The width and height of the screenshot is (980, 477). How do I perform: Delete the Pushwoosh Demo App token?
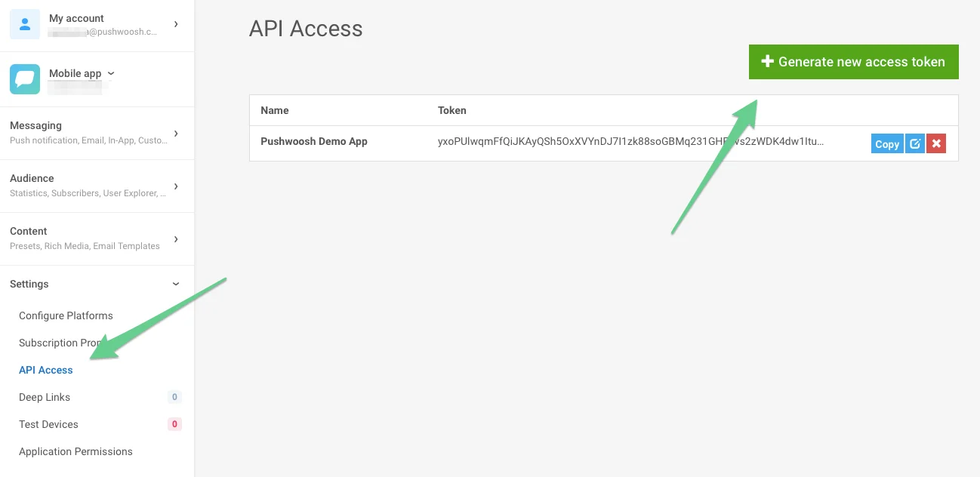coord(936,144)
